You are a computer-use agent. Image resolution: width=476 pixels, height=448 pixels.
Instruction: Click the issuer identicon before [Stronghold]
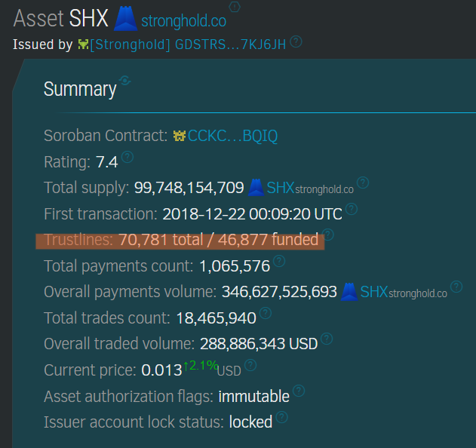pos(83,44)
